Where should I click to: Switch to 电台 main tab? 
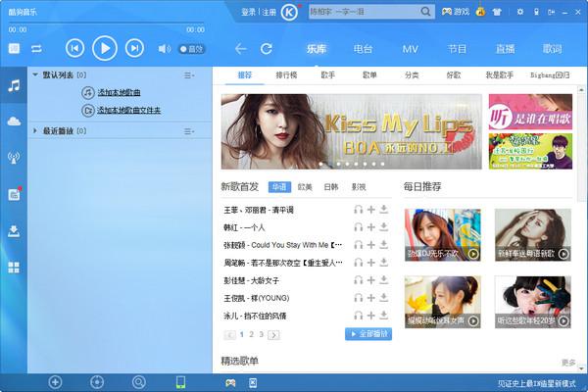[363, 49]
